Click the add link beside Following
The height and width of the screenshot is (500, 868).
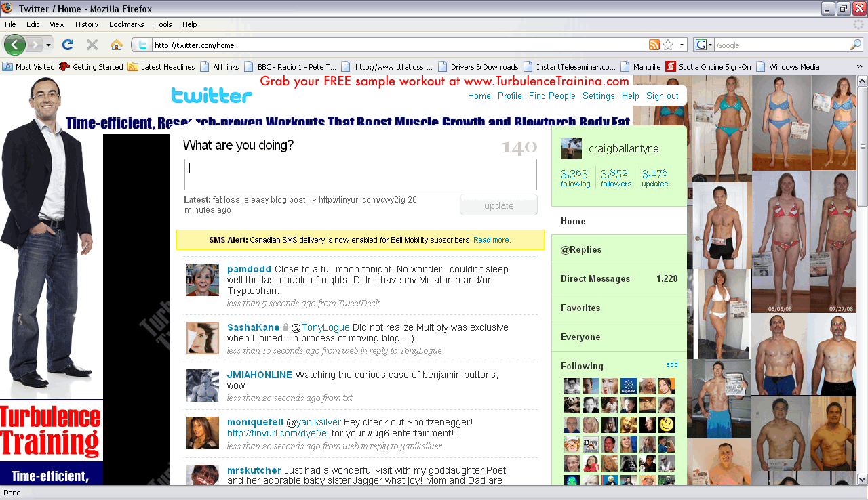[x=672, y=364]
